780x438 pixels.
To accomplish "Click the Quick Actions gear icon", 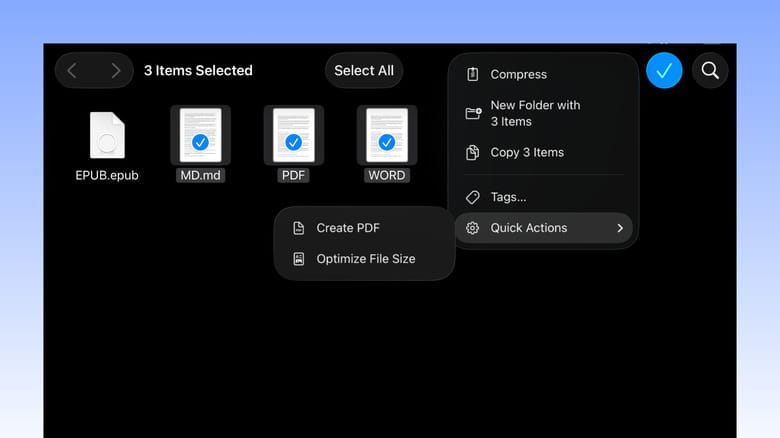I will pos(473,228).
